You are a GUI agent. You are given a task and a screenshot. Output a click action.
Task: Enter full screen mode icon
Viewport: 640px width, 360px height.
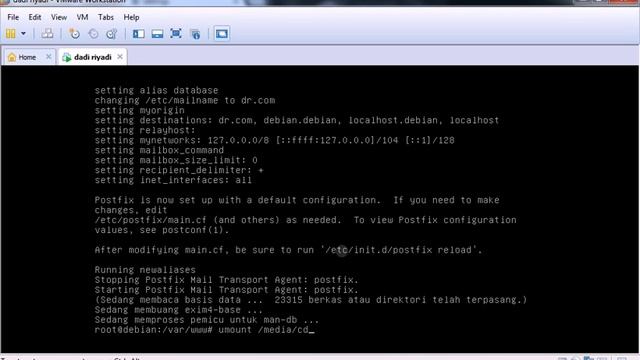pyautogui.click(x=176, y=33)
